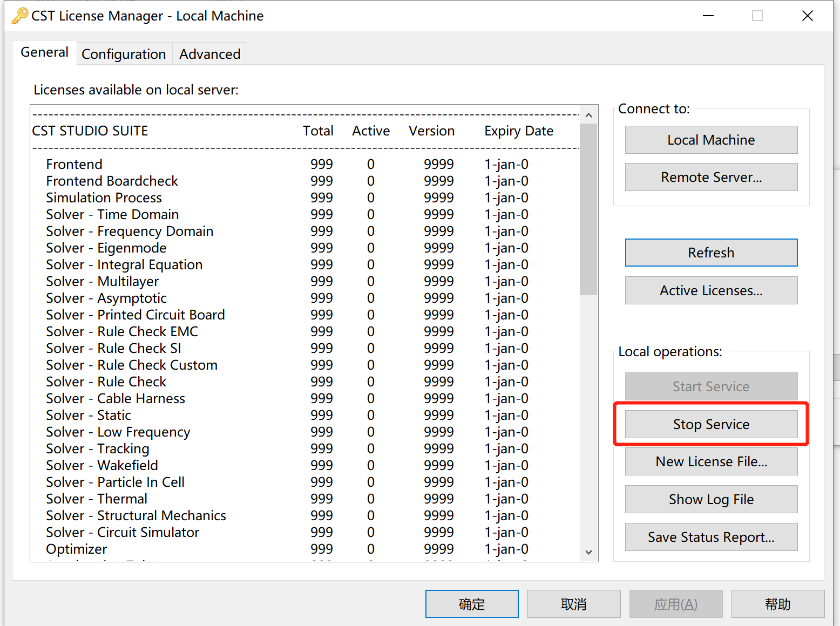Image resolution: width=840 pixels, height=626 pixels.
Task: Connect to Local Machine
Action: [710, 140]
